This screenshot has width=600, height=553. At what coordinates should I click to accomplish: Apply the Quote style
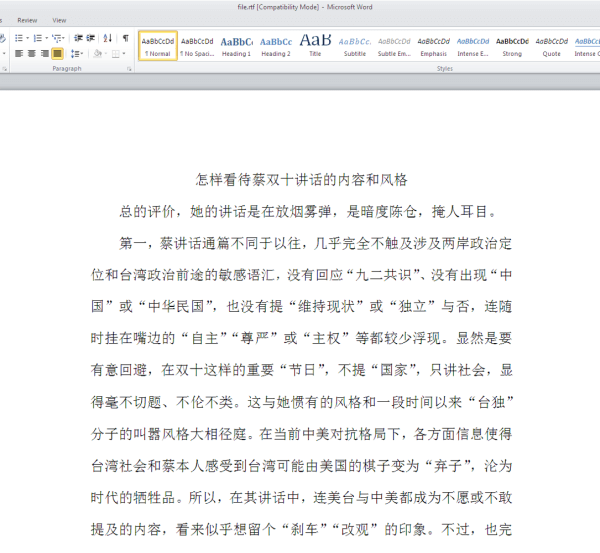[x=552, y=46]
